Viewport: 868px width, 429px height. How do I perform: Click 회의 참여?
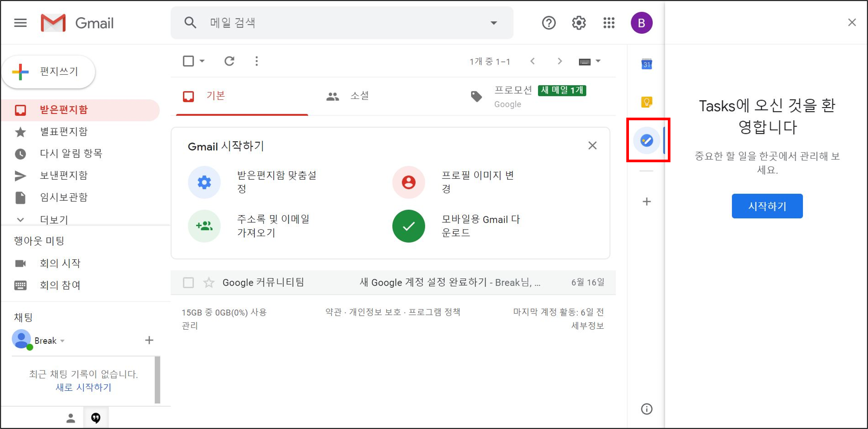[60, 285]
